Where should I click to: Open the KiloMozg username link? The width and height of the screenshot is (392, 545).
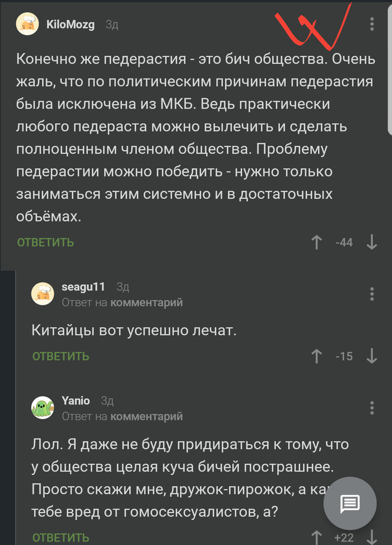pos(71,25)
